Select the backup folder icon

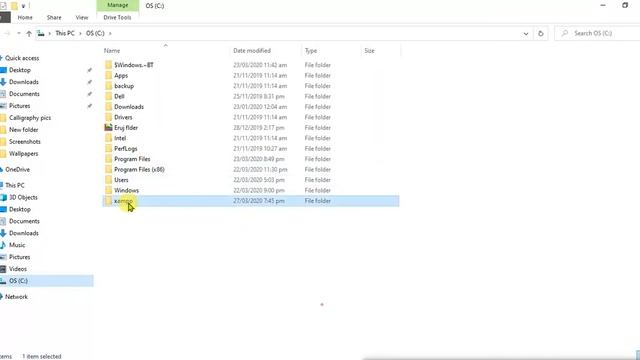click(x=108, y=86)
